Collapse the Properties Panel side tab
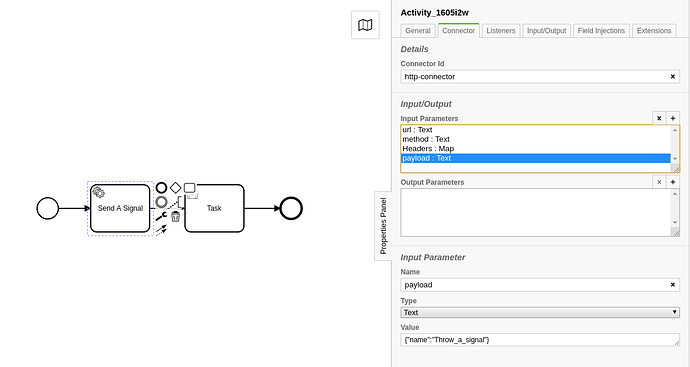Screen dimensions: 690x367 (x=383, y=226)
